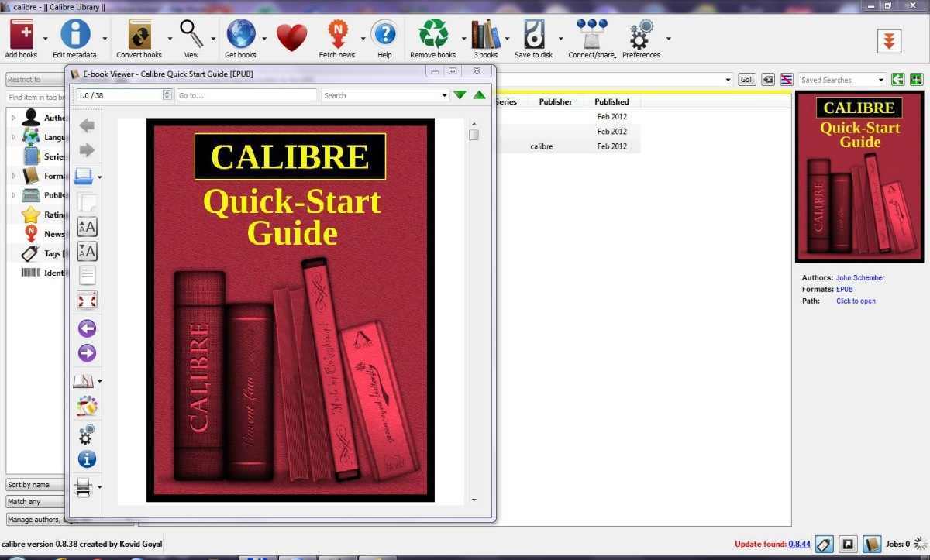Open Connect/share tool
This screenshot has width=930, height=560.
[x=591, y=34]
